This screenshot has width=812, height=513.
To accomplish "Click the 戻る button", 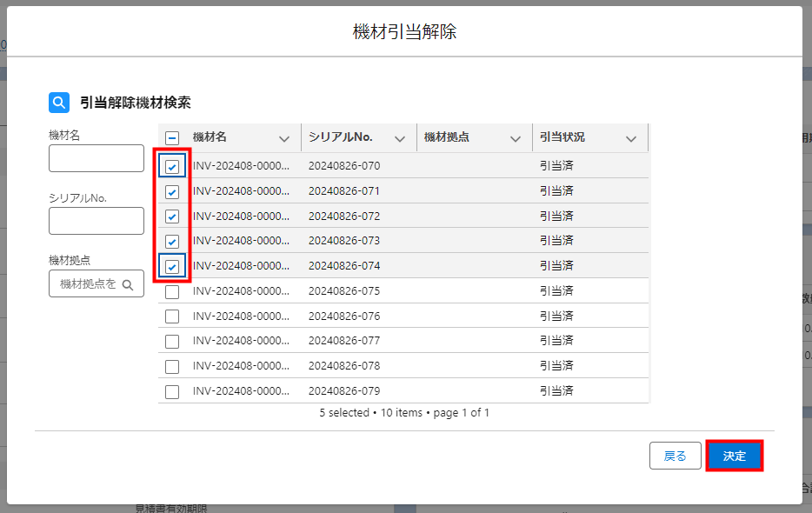I will [x=675, y=456].
